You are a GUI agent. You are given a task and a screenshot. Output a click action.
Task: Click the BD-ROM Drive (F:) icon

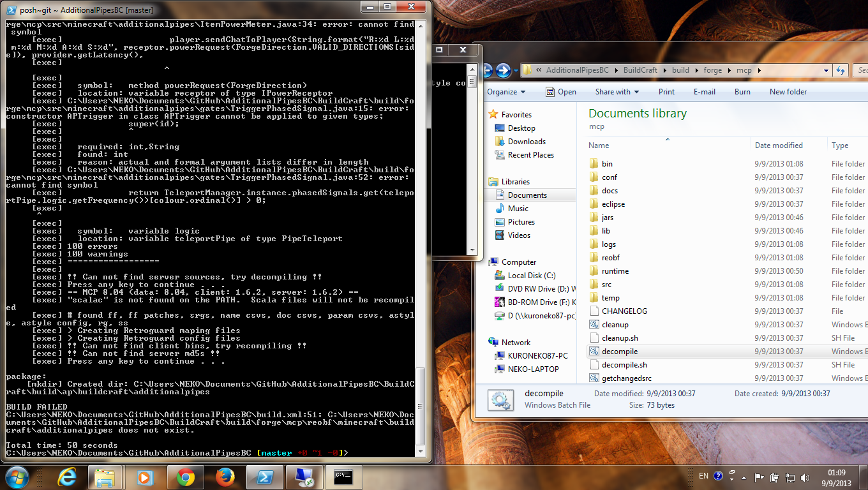500,302
